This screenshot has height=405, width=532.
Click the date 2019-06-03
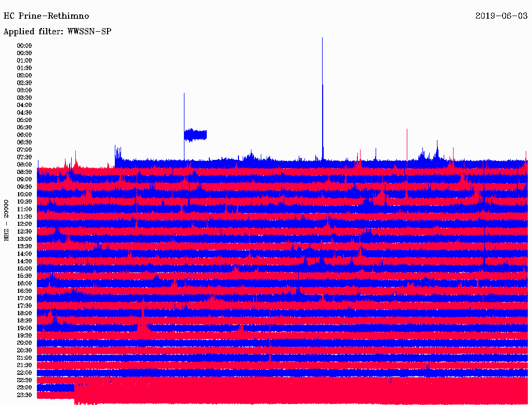pyautogui.click(x=501, y=16)
